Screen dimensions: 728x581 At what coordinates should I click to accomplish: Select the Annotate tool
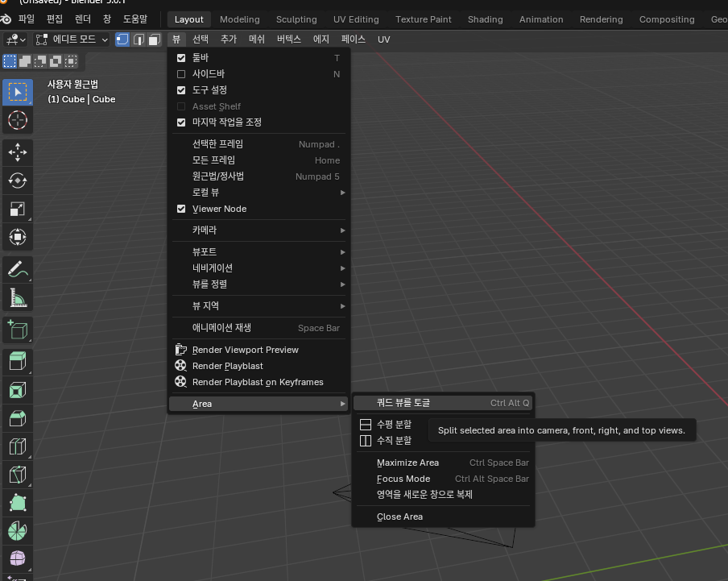(18, 269)
